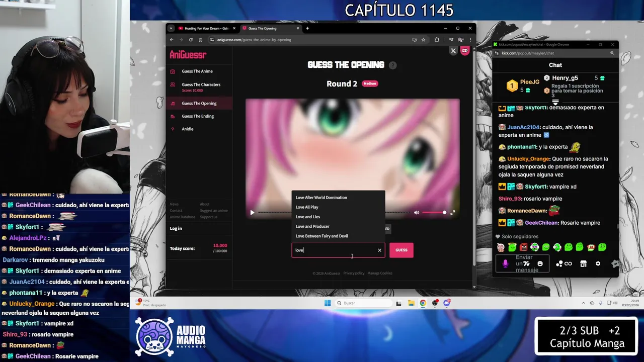Screen dimensions: 644x362
Task: Close the Guess The Opening tab
Action: coord(298,28)
